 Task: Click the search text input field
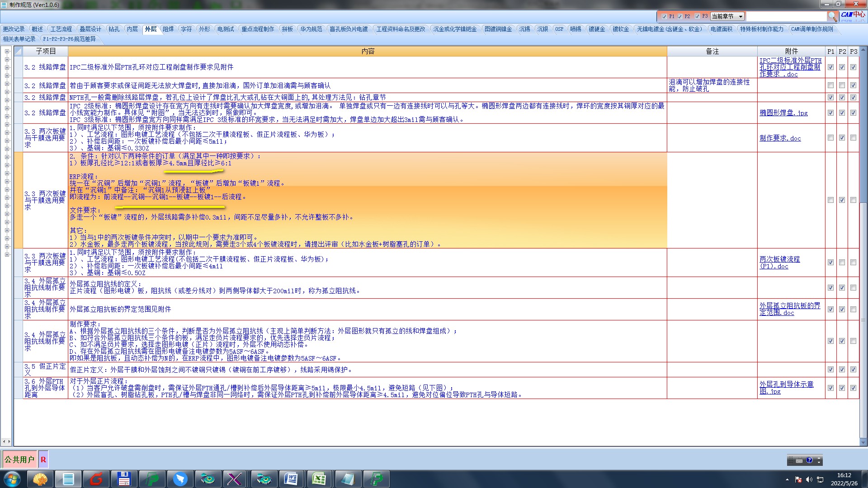coord(786,16)
